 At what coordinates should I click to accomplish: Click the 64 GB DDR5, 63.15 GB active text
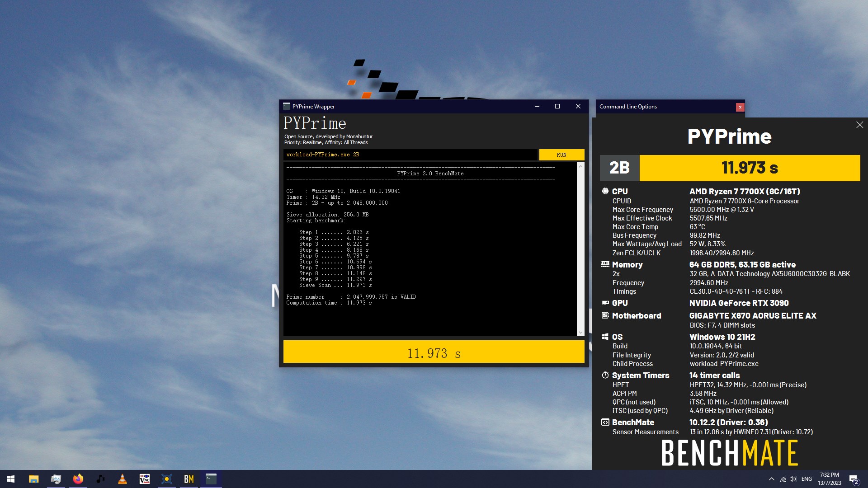(x=742, y=264)
